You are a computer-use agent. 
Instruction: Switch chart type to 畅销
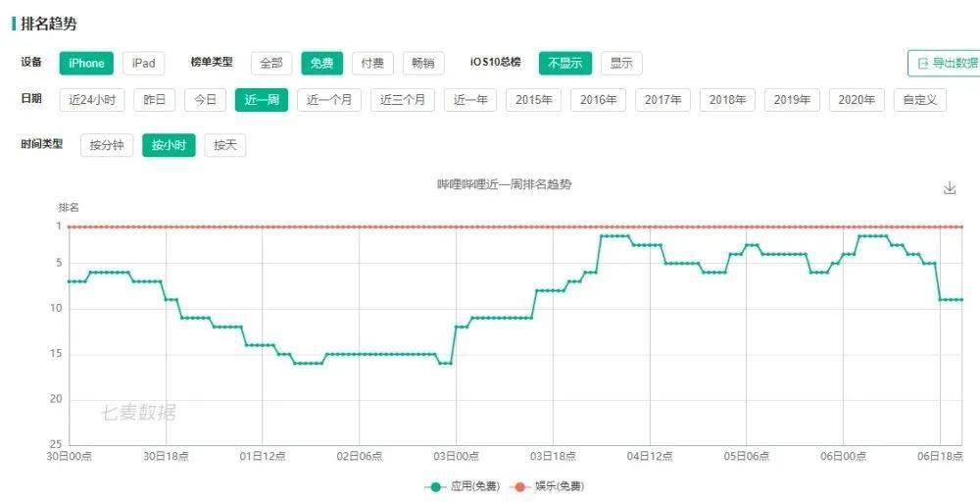423,63
